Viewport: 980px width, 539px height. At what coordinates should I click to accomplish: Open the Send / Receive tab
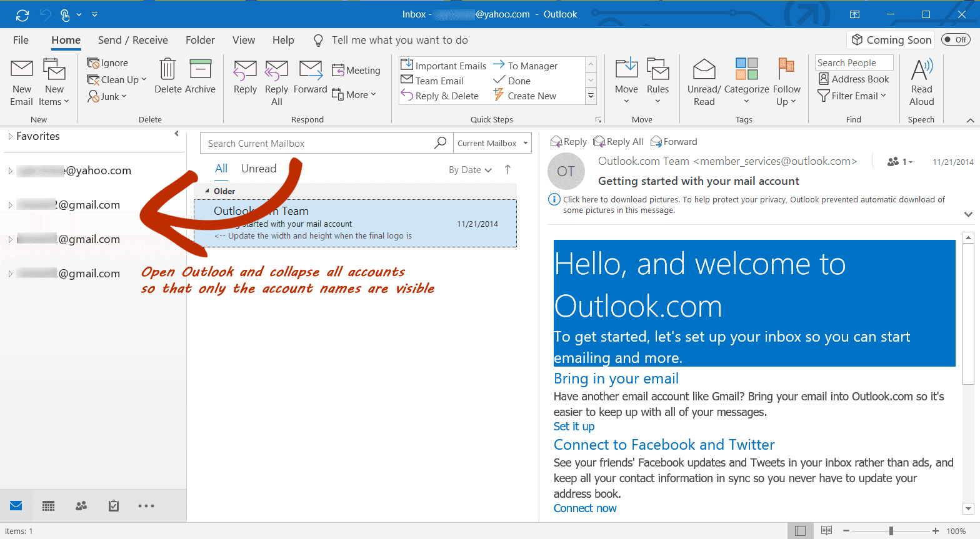pyautogui.click(x=133, y=40)
